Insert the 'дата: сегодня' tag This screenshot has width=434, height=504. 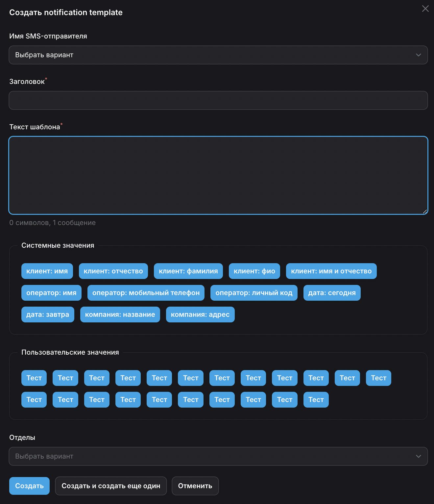(x=332, y=293)
